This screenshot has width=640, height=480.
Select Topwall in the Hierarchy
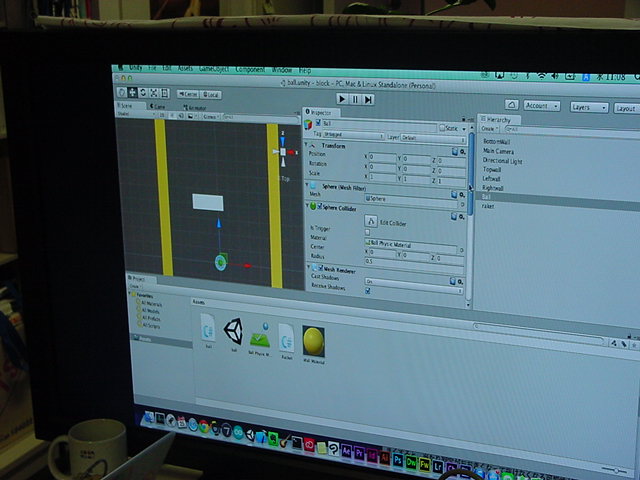point(491,169)
